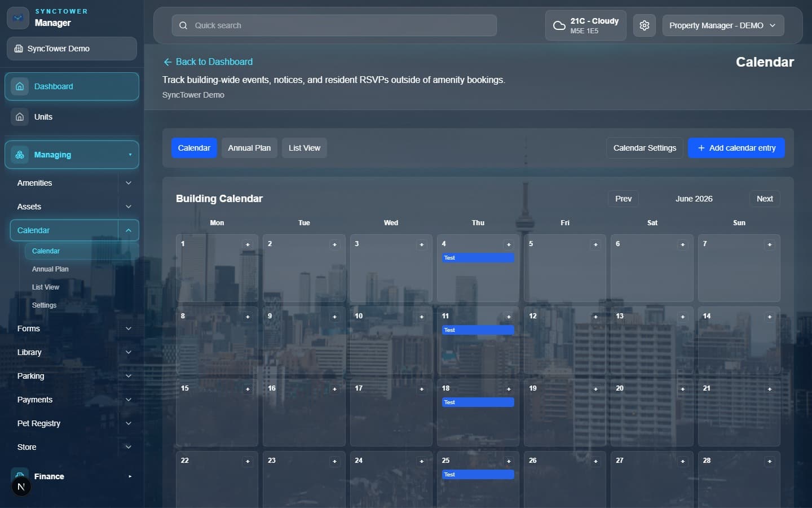The height and width of the screenshot is (508, 812).
Task: Add entry with plus on June 10
Action: 421,317
